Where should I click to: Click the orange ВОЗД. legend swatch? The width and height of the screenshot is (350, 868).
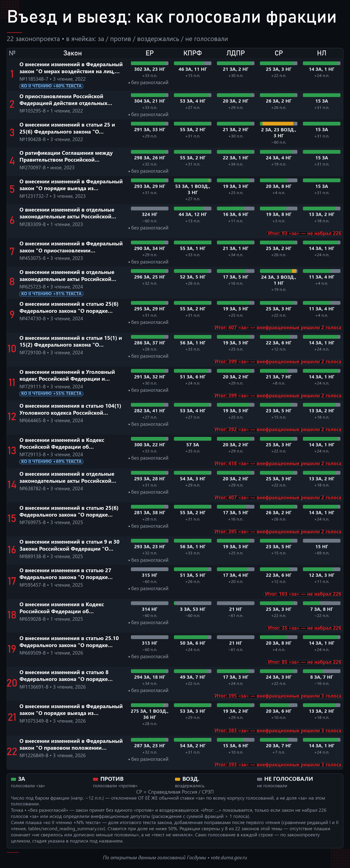(x=178, y=779)
